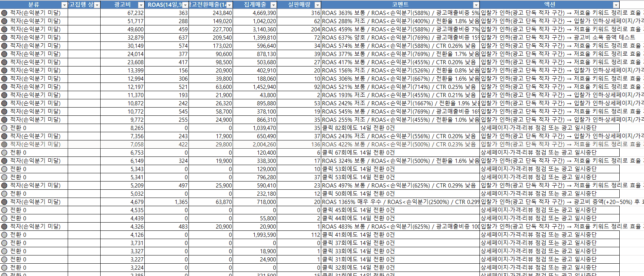644x276 pixels.
Task: Select the icon in the 1,365 ROAS row
Action: tap(4, 202)
